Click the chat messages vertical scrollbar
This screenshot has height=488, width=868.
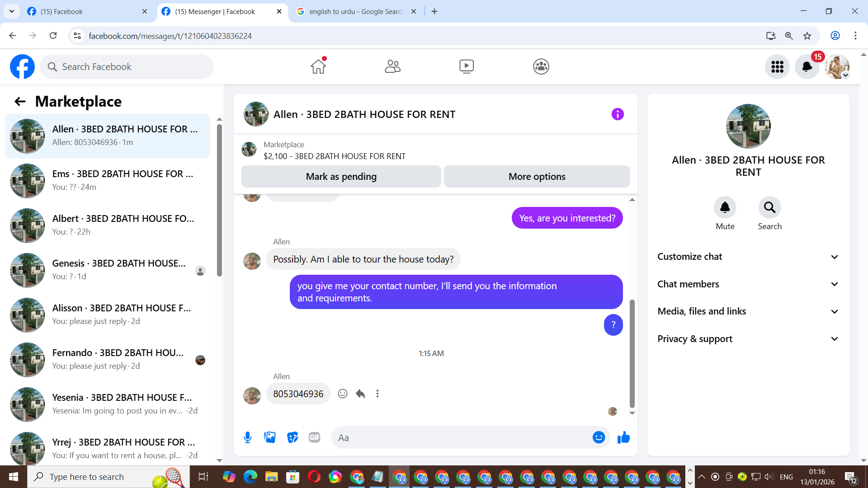point(632,352)
